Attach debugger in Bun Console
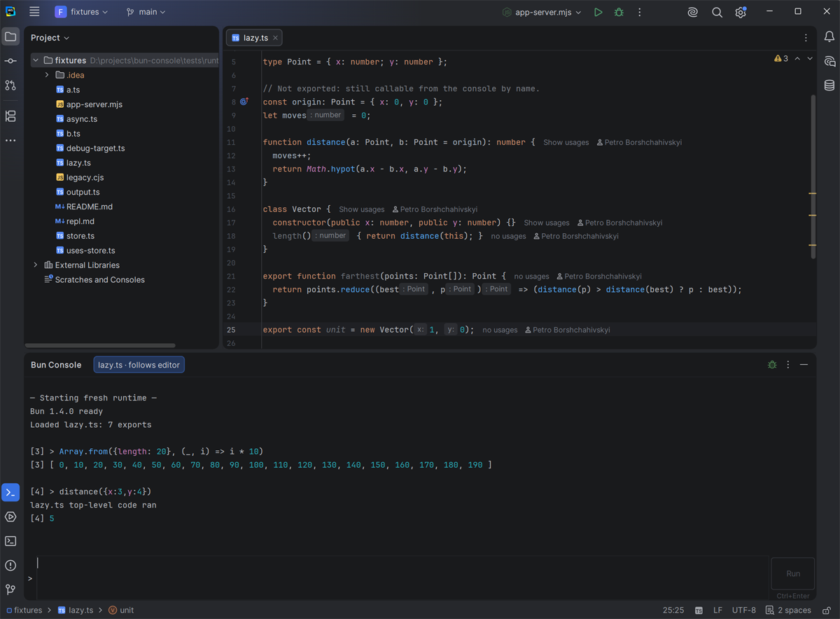 [772, 365]
